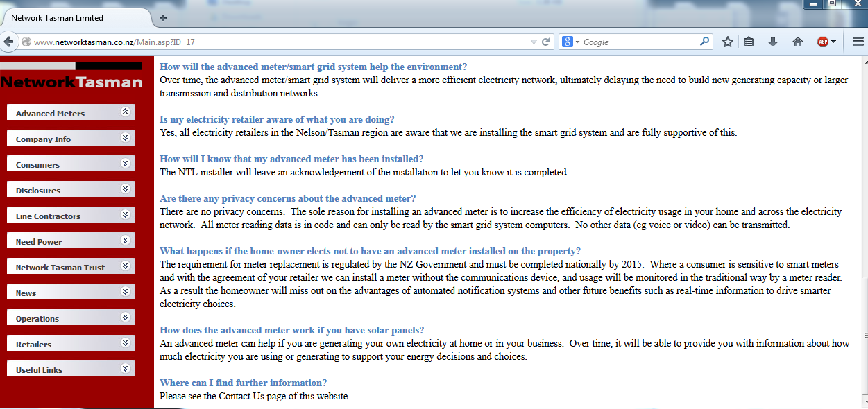
Task: Collapse the Advanced Meters menu section
Action: (125, 112)
